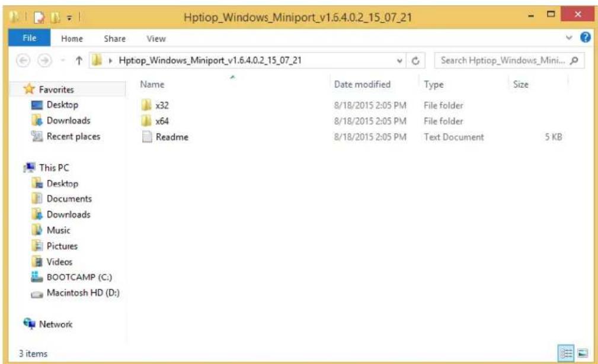598x364 pixels.
Task: Go forward with the Forward arrow
Action: click(x=44, y=60)
